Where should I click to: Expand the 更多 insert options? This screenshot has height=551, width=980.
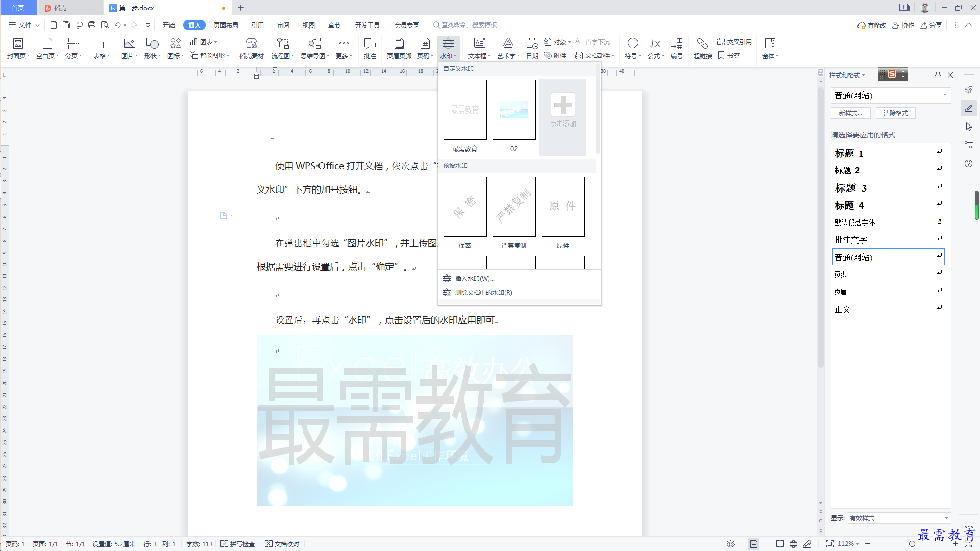coord(344,48)
